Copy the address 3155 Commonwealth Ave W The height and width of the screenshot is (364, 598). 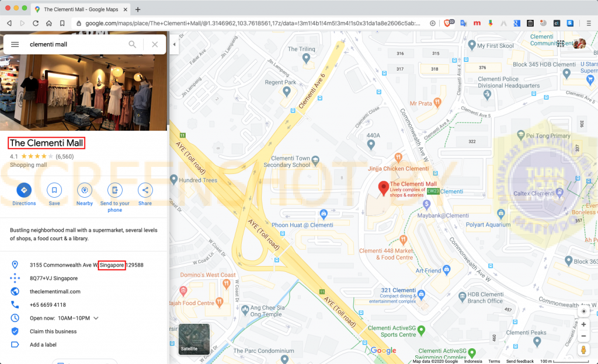(x=86, y=265)
